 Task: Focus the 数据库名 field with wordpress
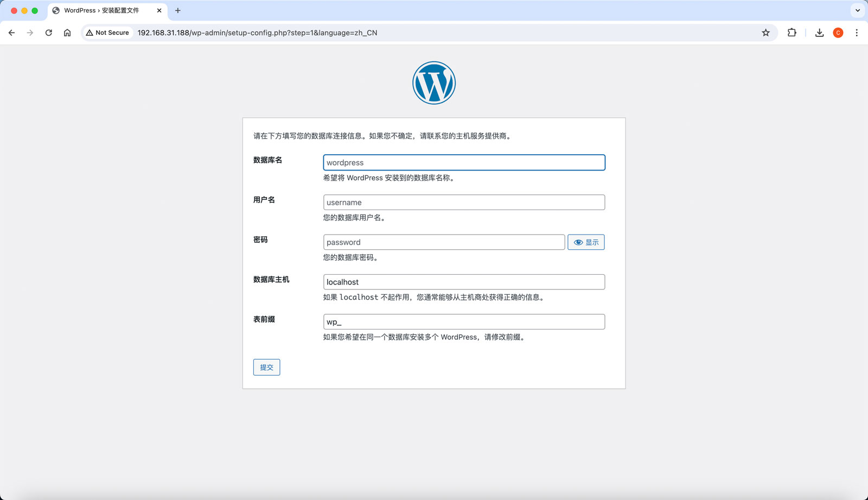click(x=464, y=162)
